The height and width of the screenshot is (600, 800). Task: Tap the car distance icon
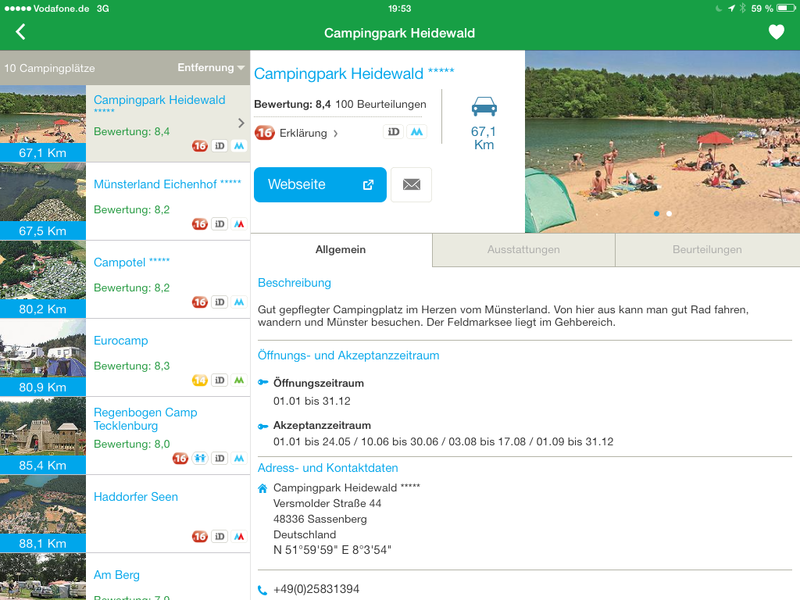point(484,107)
